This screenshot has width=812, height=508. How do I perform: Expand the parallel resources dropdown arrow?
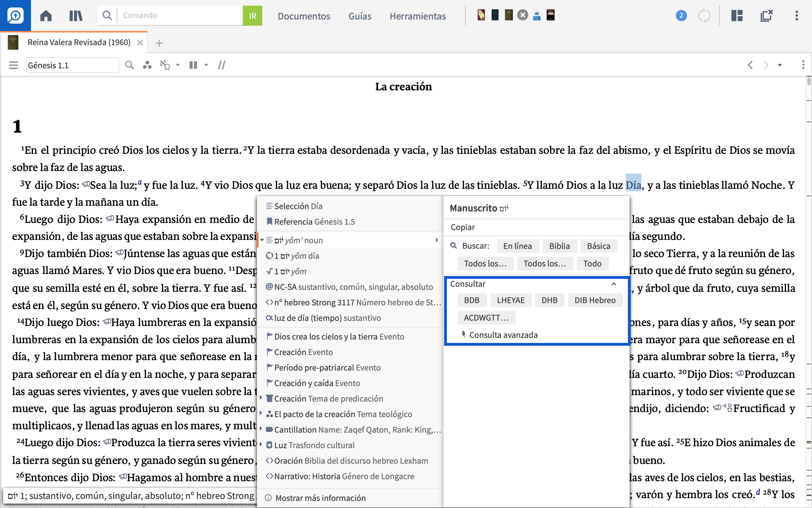point(206,65)
